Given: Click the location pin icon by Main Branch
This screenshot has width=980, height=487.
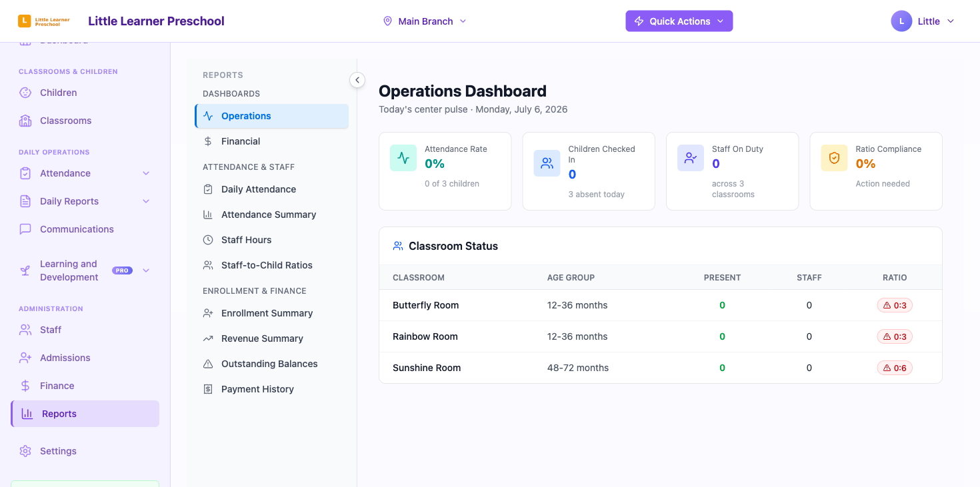Looking at the screenshot, I should [x=387, y=21].
